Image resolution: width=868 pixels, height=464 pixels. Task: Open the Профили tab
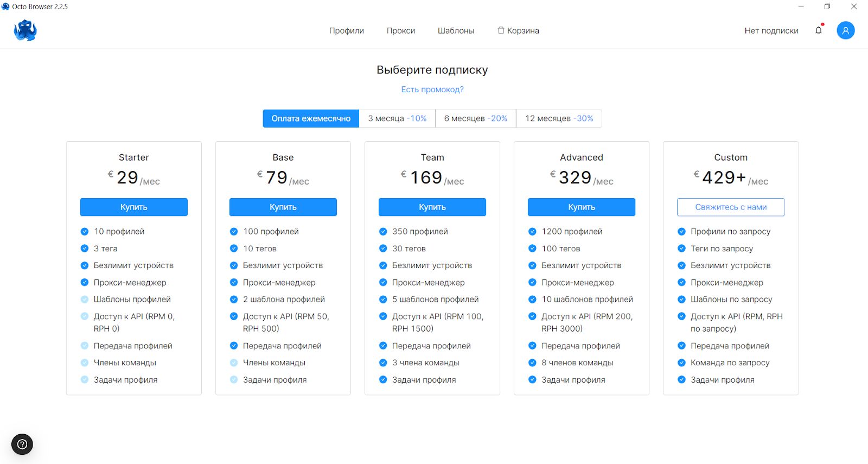(347, 30)
